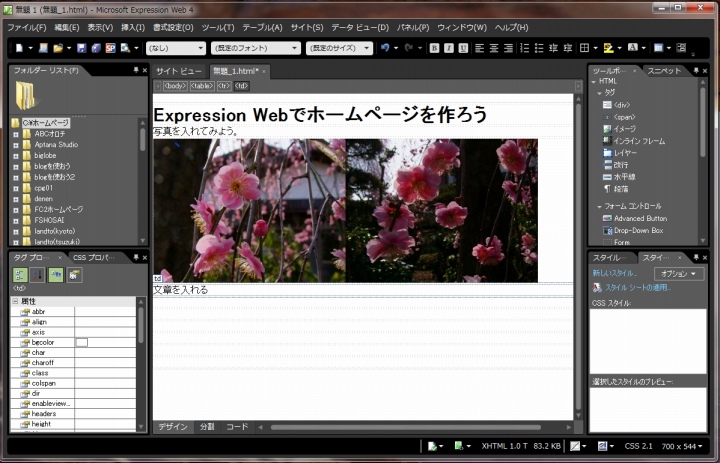Expand the ABCオロチ folder
Screen dimensions: 720x463
point(16,134)
